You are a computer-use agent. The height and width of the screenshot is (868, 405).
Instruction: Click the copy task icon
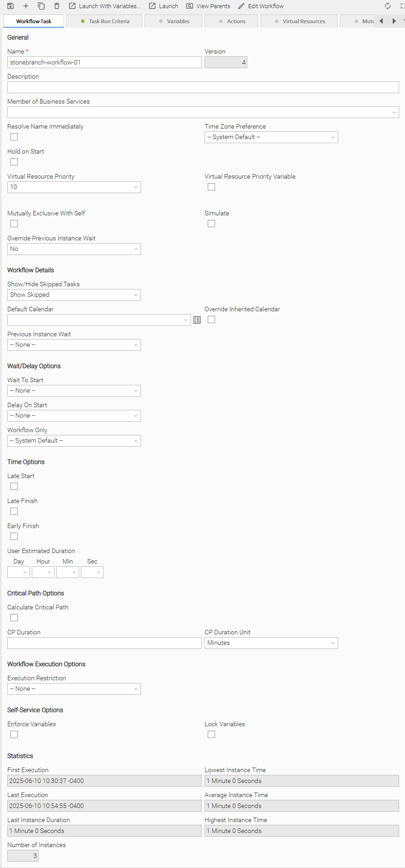(41, 6)
